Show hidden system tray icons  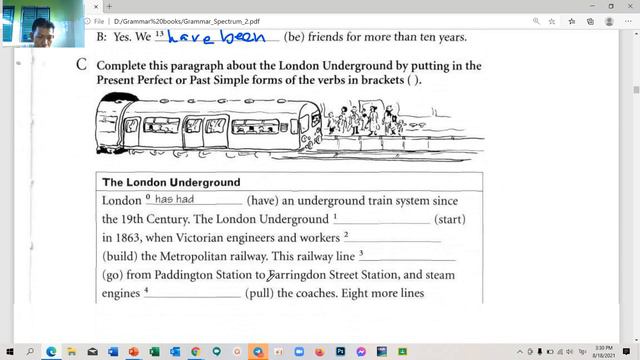520,351
